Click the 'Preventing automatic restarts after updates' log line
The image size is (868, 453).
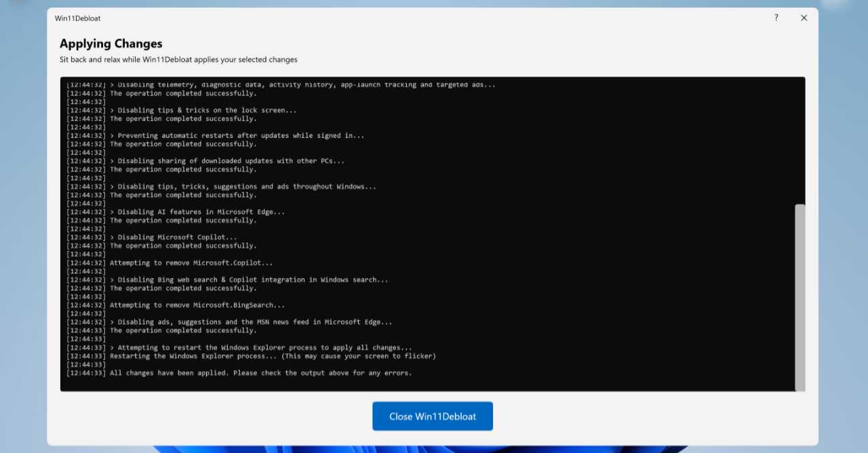coord(240,136)
